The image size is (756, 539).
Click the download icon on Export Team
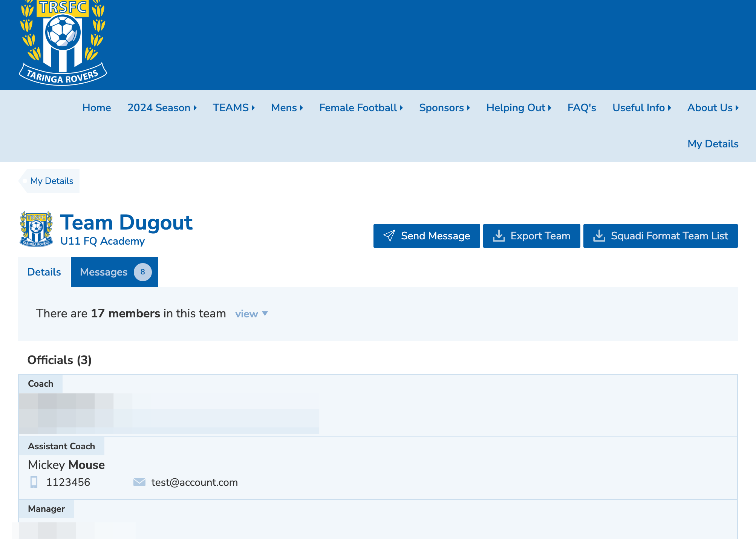(499, 236)
